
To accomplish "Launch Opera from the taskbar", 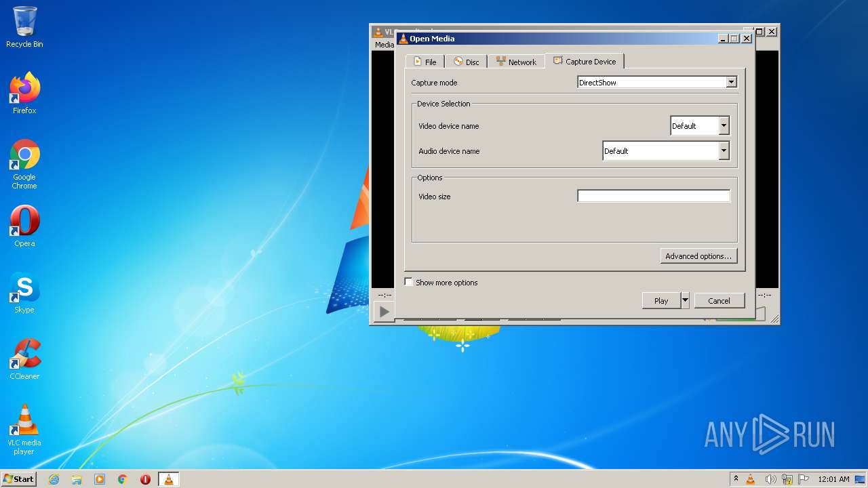I will pos(145,479).
